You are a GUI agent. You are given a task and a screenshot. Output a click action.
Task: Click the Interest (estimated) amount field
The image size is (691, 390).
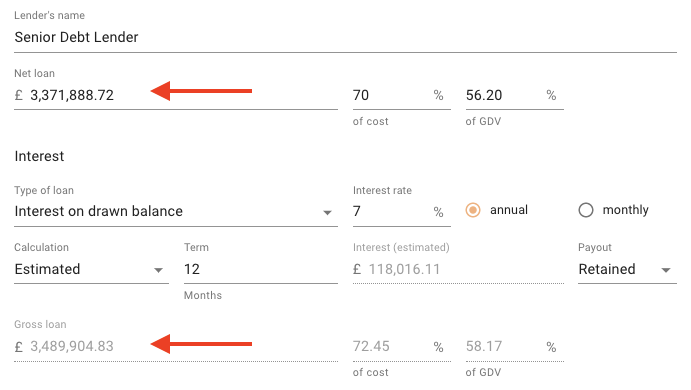pyautogui.click(x=458, y=269)
